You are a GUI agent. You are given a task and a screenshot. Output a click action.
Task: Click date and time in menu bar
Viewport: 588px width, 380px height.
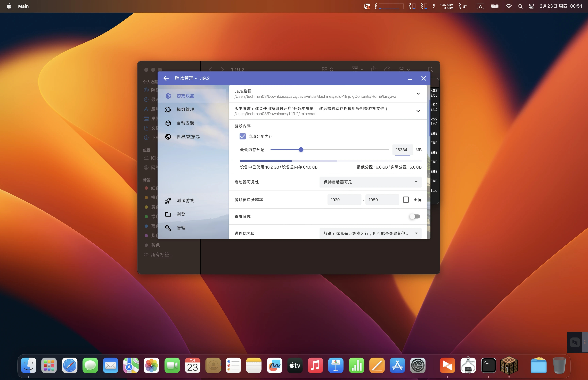tap(561, 6)
